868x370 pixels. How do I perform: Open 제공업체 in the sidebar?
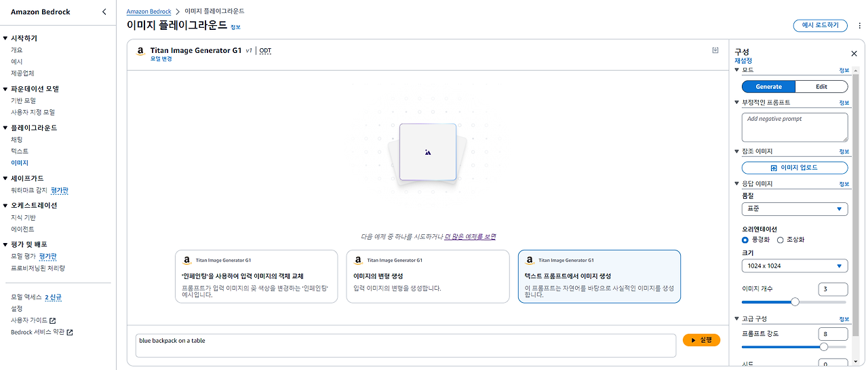point(22,73)
